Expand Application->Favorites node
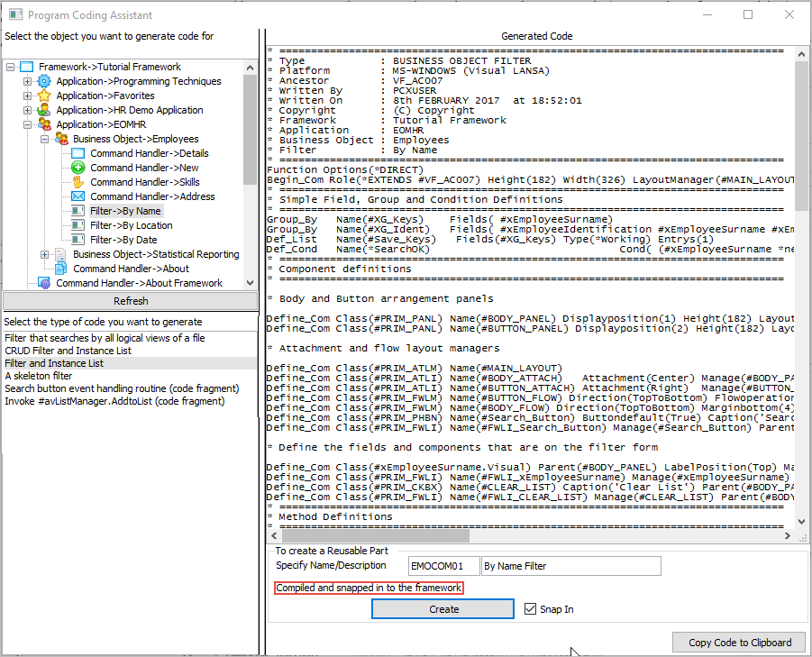The height and width of the screenshot is (657, 812). click(x=27, y=96)
